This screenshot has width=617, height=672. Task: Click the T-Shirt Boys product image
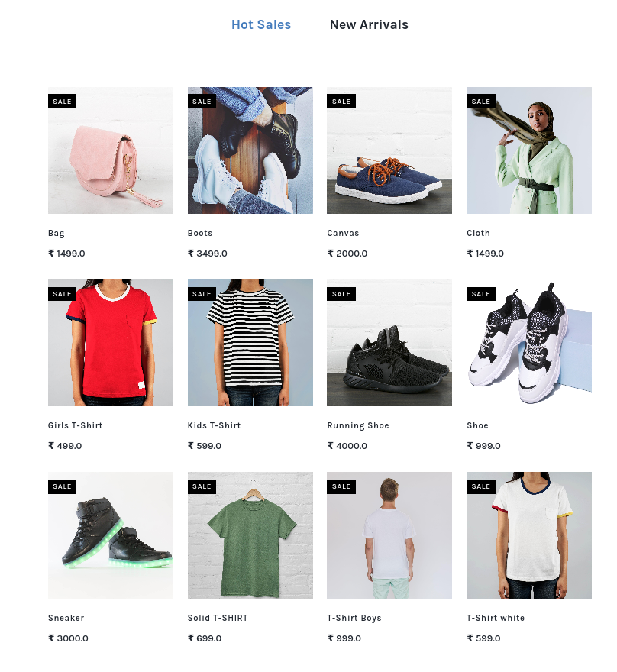coord(389,535)
